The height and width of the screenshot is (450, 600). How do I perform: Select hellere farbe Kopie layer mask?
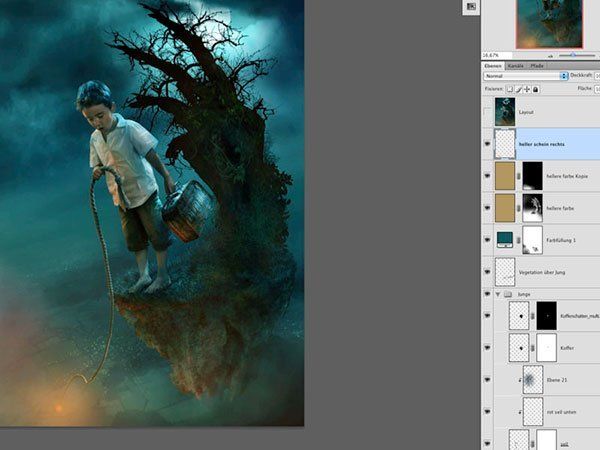tap(532, 176)
